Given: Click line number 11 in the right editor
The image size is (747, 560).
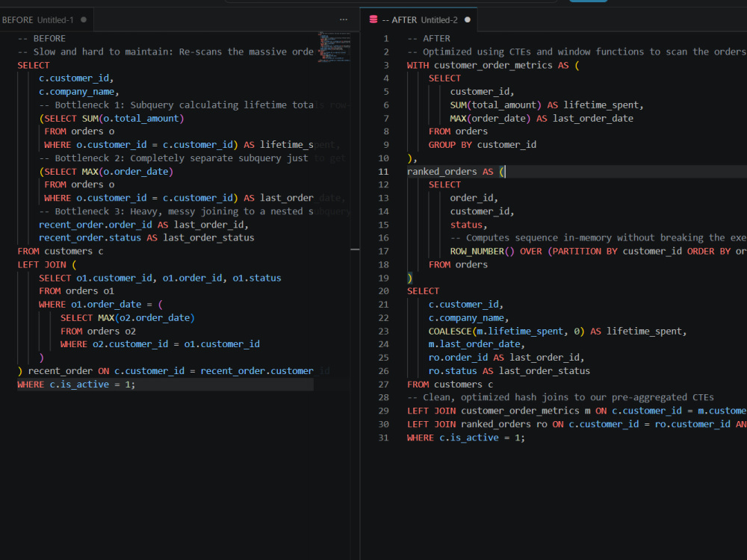Looking at the screenshot, I should coord(383,172).
